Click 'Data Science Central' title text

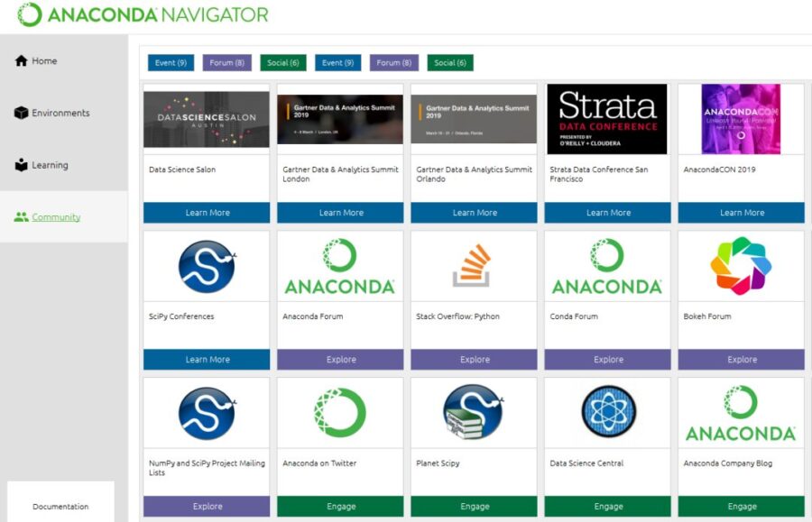(586, 463)
